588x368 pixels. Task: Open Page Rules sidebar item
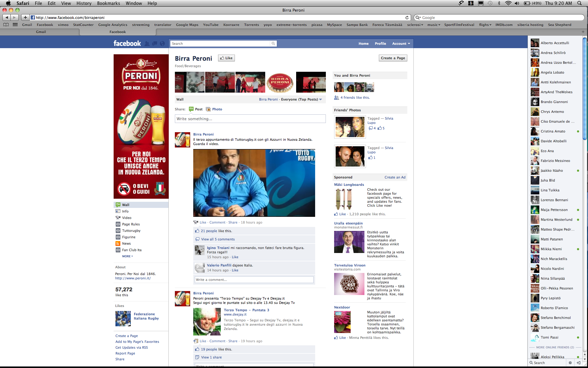131,224
